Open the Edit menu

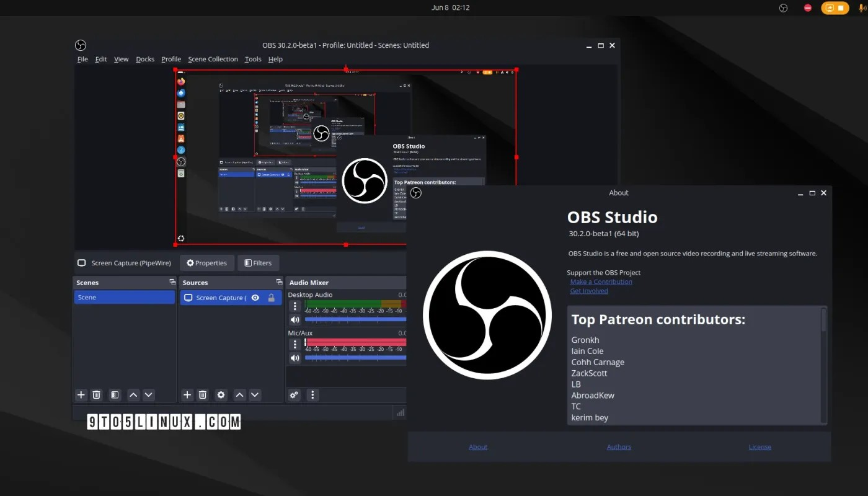(101, 59)
